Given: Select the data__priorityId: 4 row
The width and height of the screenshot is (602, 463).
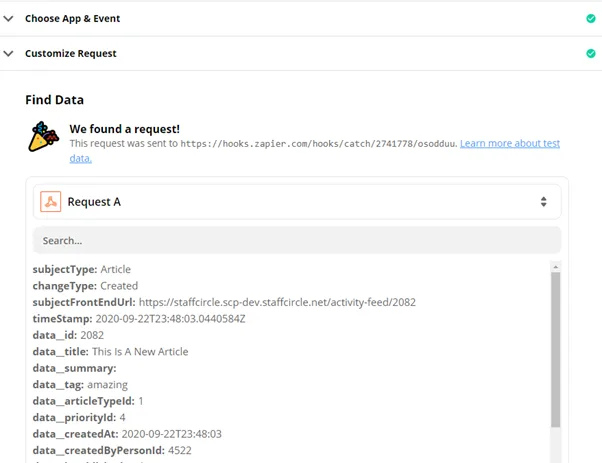Looking at the screenshot, I should pos(79,418).
